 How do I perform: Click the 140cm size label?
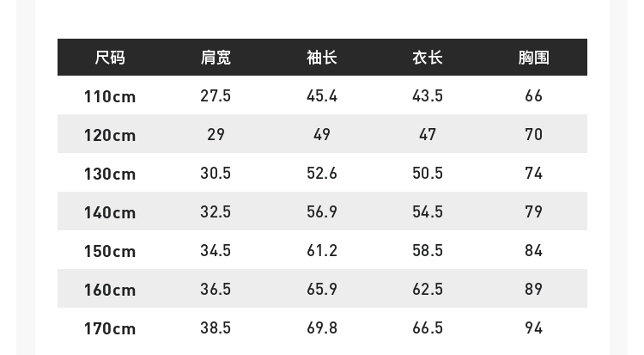coord(110,212)
